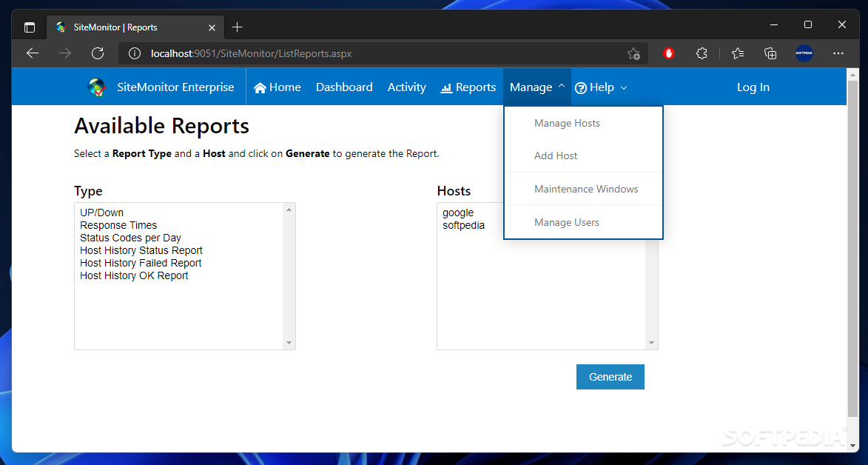Screen dimensions: 868x465
Task: Click the page vertical scrollbar
Action: coord(852,248)
